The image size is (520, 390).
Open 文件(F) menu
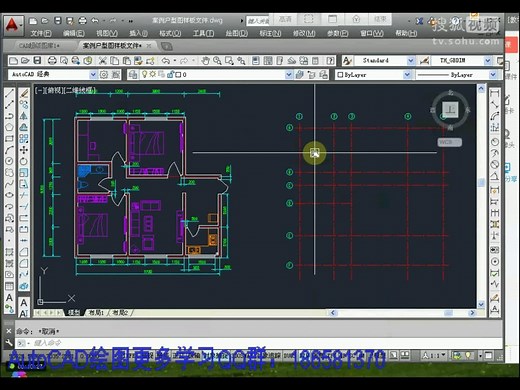tap(41, 33)
